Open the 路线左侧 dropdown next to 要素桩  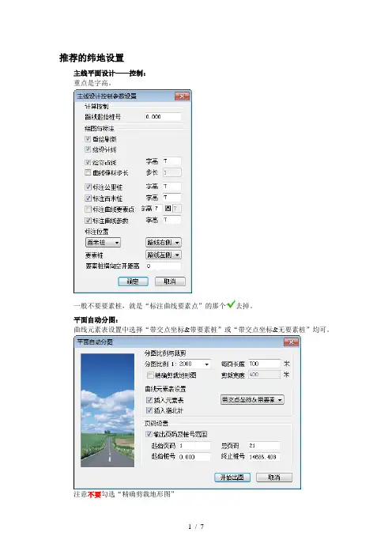point(164,255)
